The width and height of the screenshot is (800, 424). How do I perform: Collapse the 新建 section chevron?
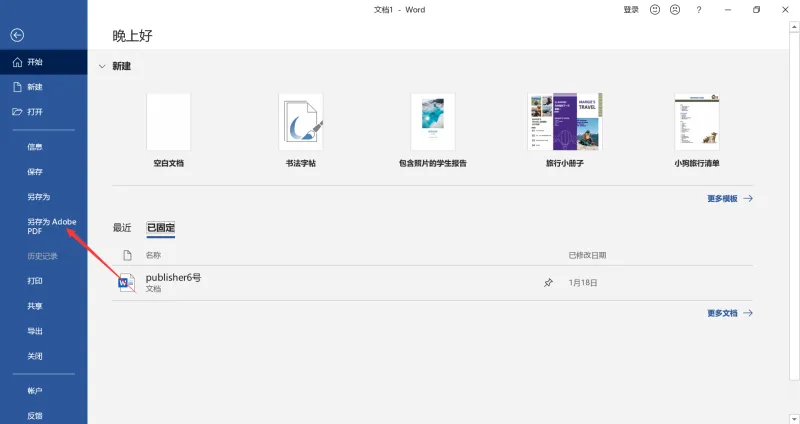102,66
